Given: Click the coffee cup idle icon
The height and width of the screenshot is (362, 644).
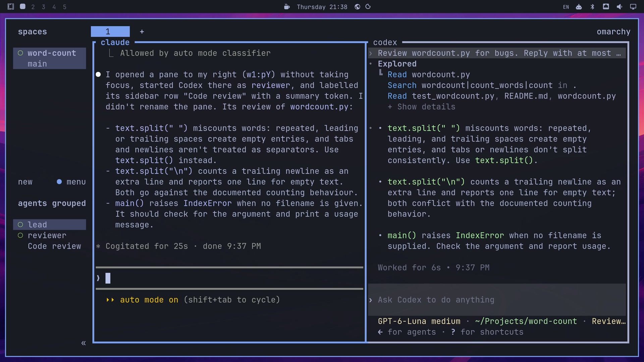Looking at the screenshot, I should 287,7.
